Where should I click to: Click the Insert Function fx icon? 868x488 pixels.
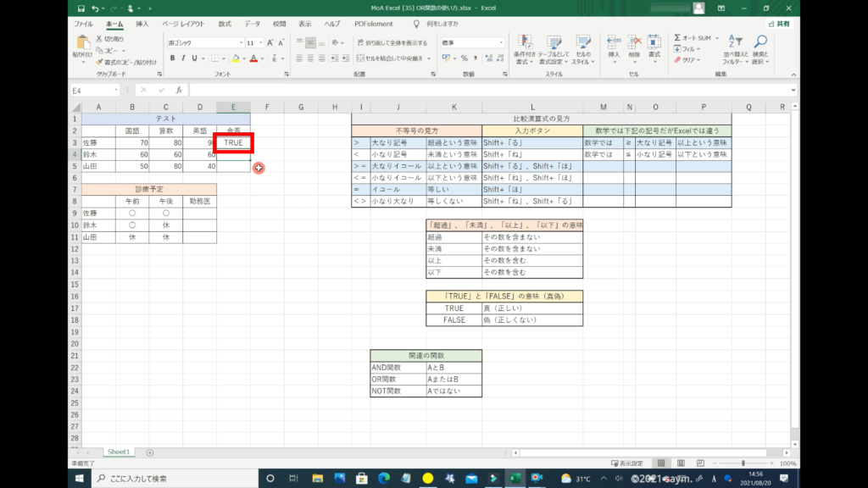[x=179, y=90]
